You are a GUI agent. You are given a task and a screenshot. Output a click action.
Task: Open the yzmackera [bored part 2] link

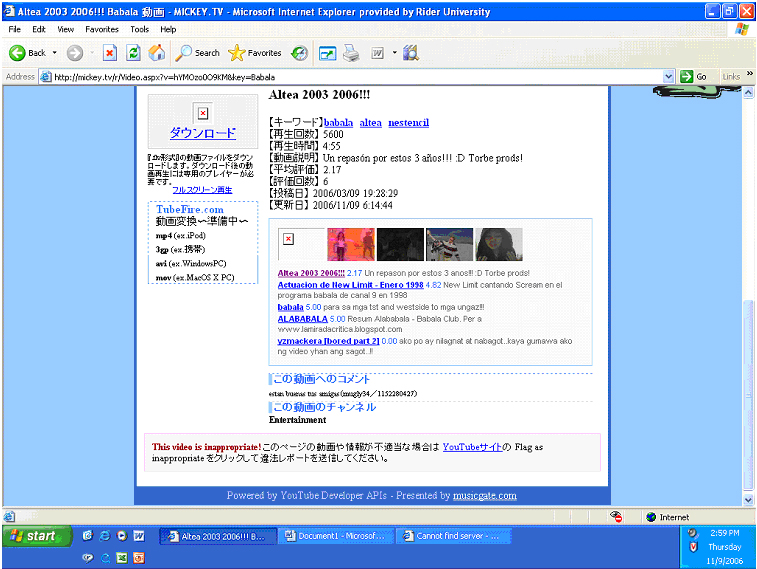(328, 341)
